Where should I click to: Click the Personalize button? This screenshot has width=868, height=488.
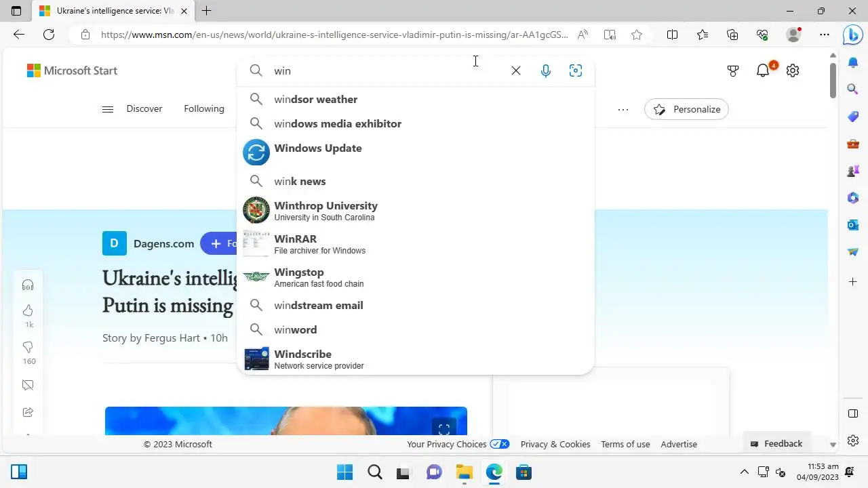[686, 109]
